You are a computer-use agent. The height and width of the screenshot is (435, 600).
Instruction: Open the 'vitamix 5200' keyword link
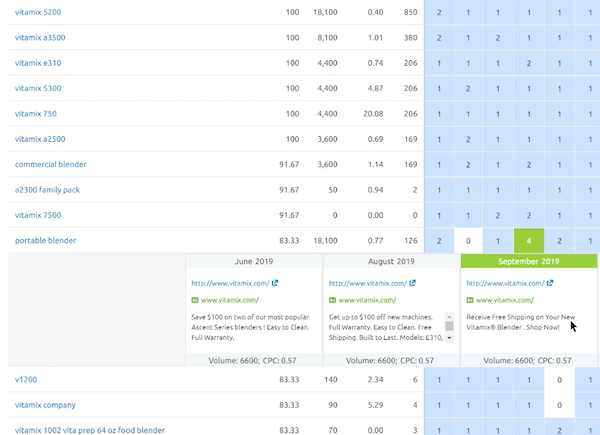39,12
